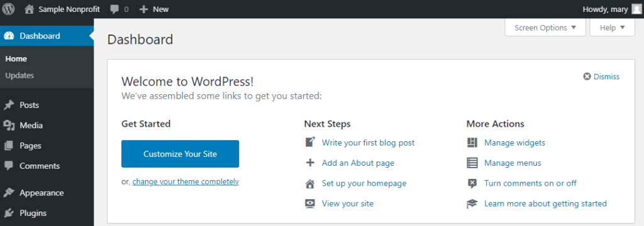Open the Media library icon

pos(9,126)
